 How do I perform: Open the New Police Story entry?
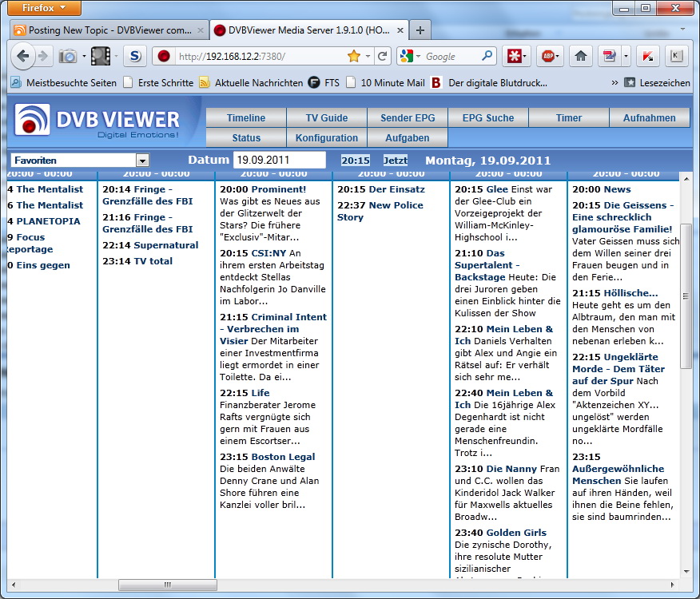point(380,211)
